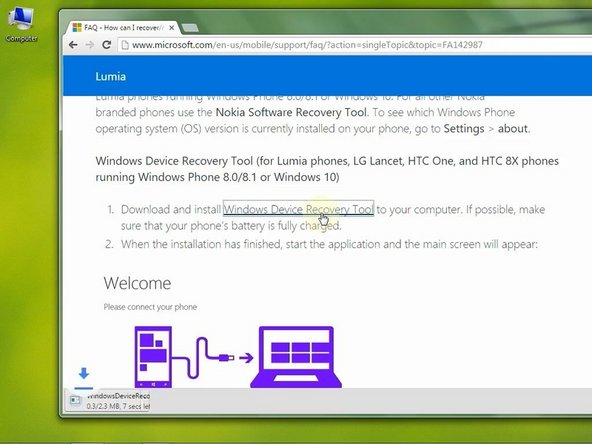Click the WindowsDeviceRecovery download item in the bar

[109, 401]
